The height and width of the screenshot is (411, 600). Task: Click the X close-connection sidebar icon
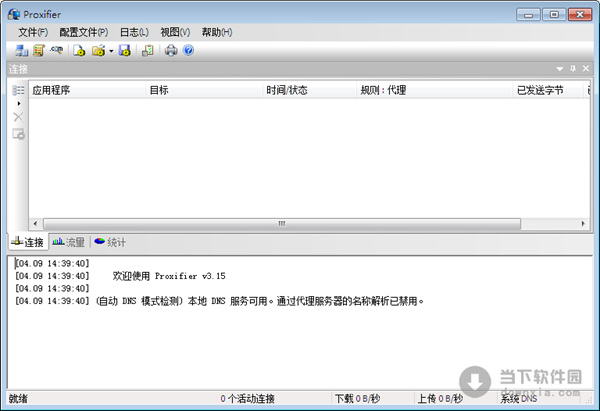point(18,117)
